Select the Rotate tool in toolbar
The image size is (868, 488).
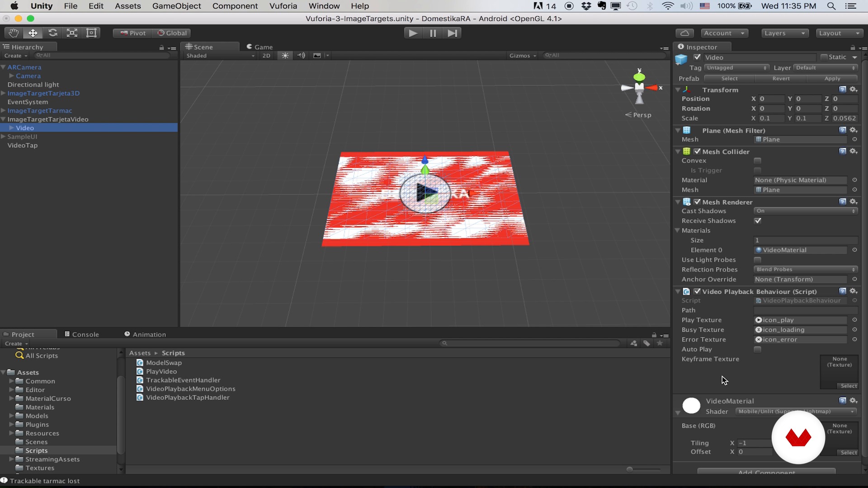click(52, 33)
